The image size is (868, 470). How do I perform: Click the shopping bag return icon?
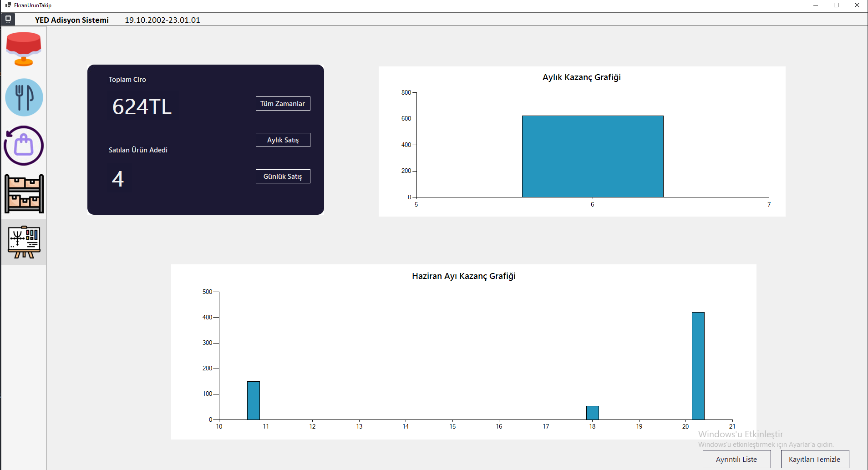point(24,146)
